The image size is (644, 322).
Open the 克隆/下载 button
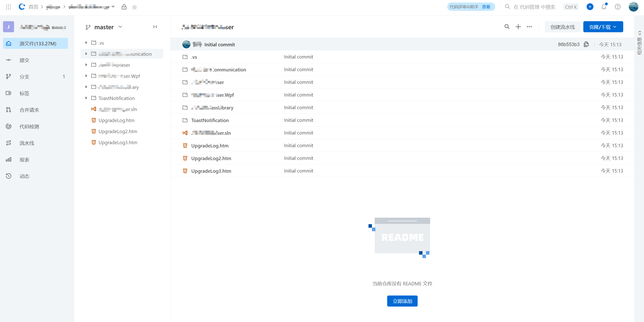click(x=603, y=27)
